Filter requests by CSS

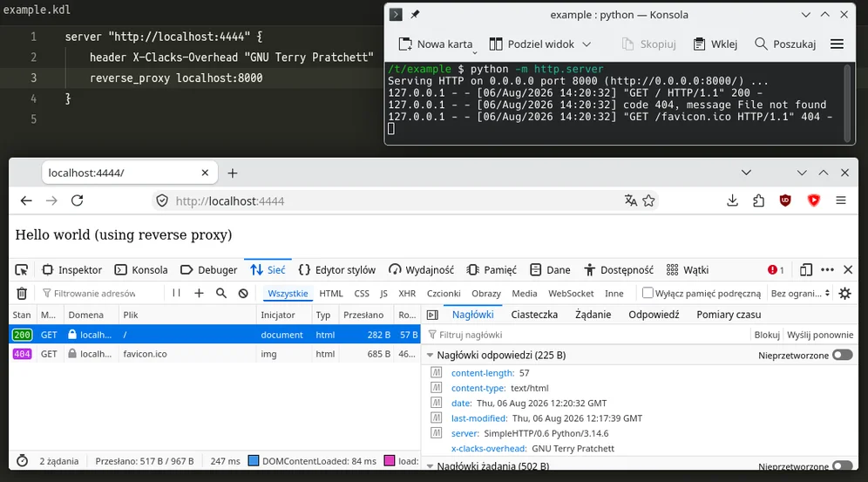[362, 293]
